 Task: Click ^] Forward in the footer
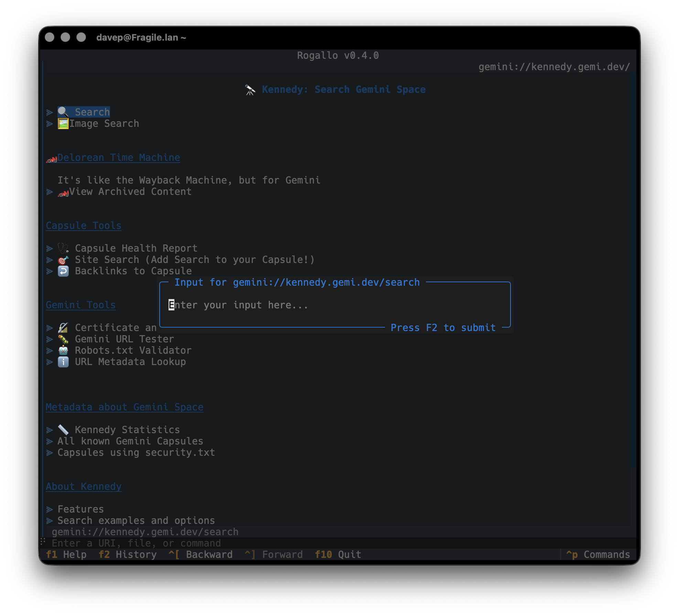click(x=274, y=554)
